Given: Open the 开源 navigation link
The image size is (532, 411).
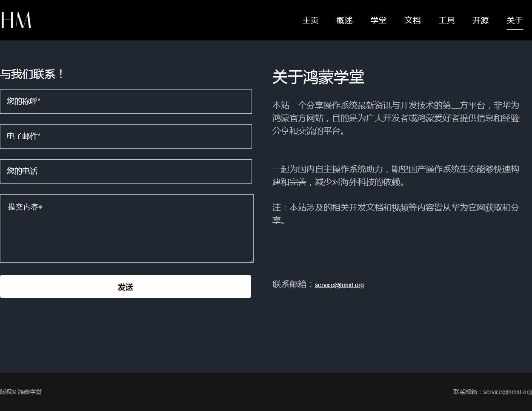Looking at the screenshot, I should pyautogui.click(x=481, y=20).
